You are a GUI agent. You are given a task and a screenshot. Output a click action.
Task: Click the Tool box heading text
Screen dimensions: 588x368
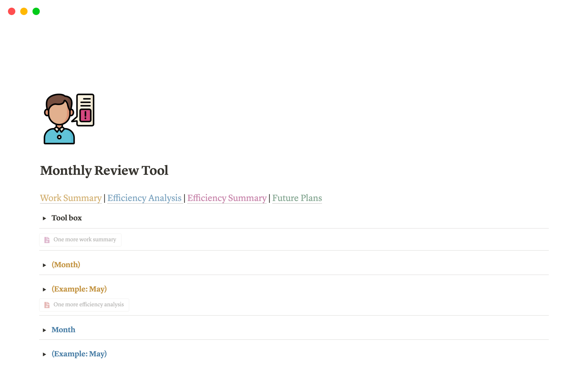coord(66,218)
